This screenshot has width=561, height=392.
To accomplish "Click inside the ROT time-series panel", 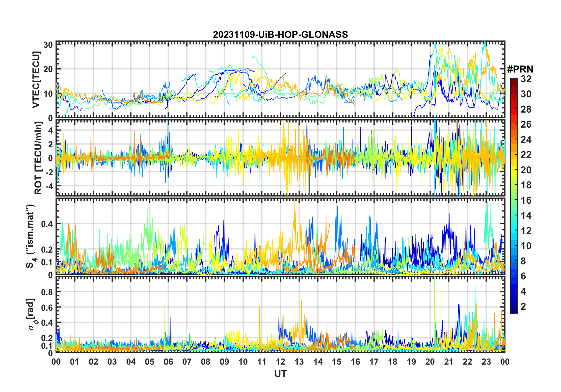I will click(280, 158).
